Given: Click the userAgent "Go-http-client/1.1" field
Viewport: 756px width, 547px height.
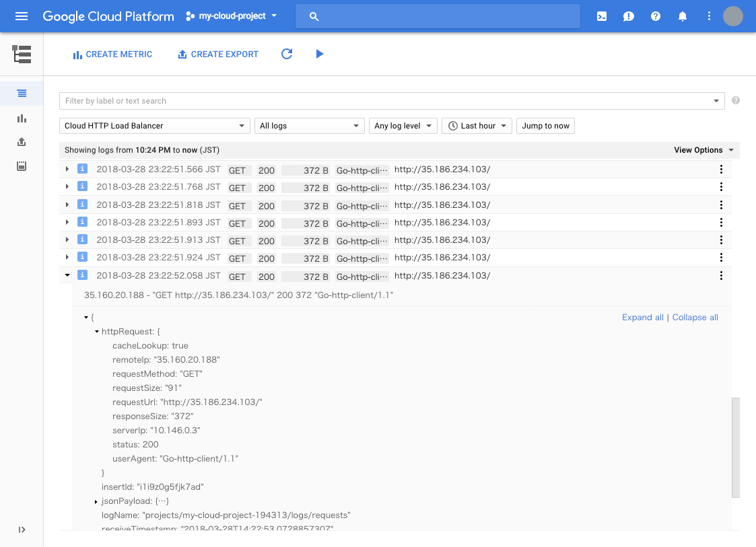Looking at the screenshot, I should (175, 458).
